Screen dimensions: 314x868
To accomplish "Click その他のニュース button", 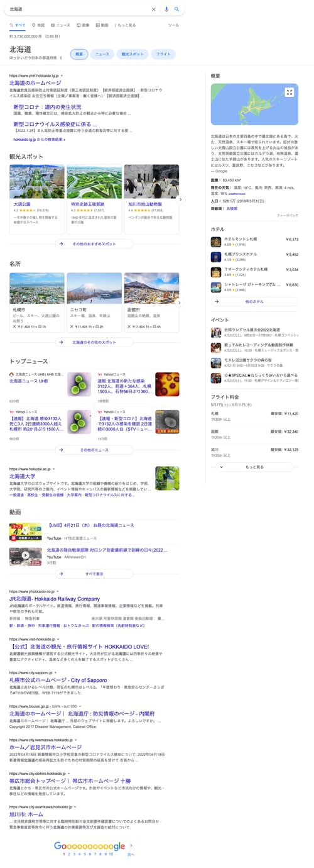I will click(94, 450).
